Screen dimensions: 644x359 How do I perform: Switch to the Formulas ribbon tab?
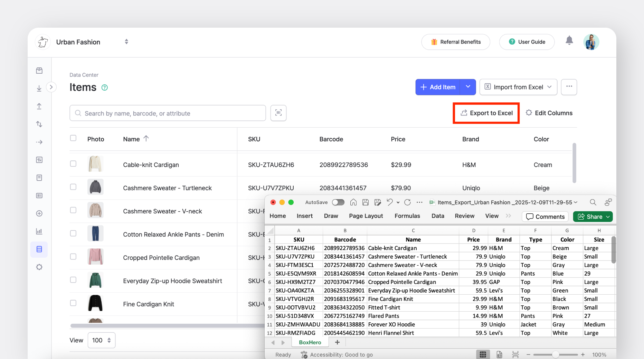(407, 216)
